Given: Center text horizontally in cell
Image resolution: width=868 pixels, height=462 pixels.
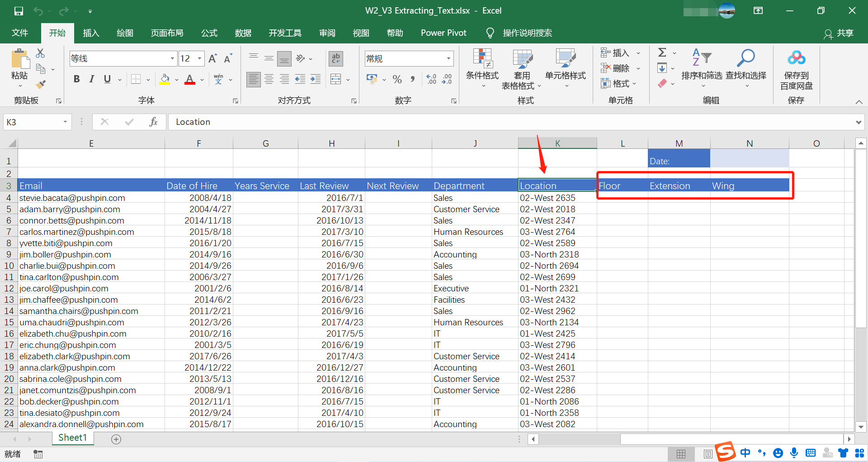Looking at the screenshot, I should (269, 80).
